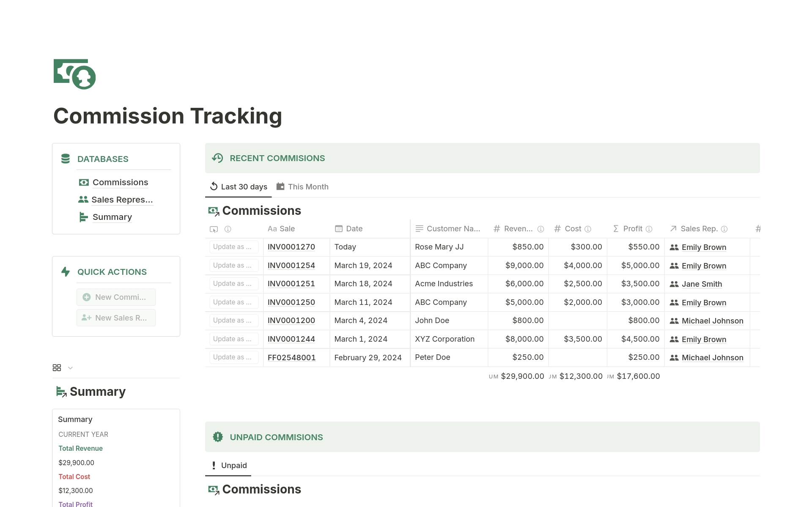812x507 pixels.
Task: Click the Recent Commissions history clock icon
Action: click(217, 158)
